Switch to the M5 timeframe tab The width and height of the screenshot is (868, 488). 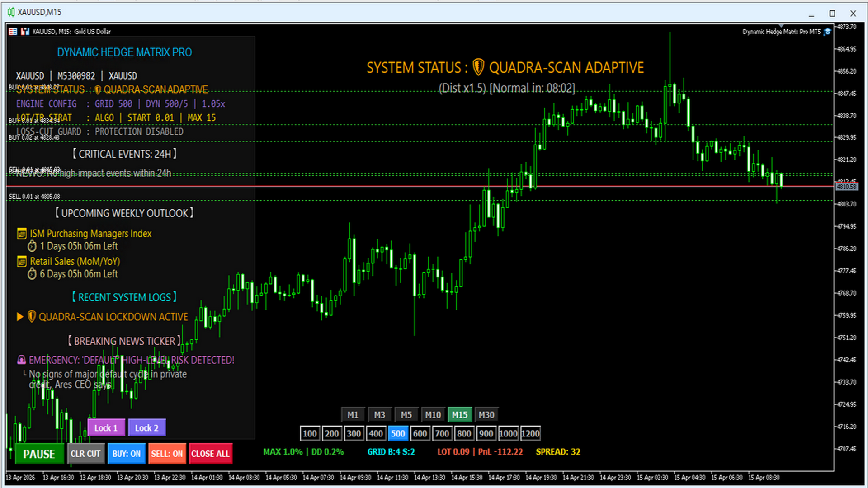[406, 415]
